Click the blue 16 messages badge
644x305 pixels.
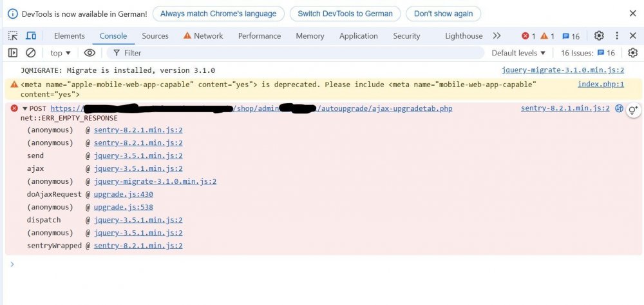click(571, 36)
